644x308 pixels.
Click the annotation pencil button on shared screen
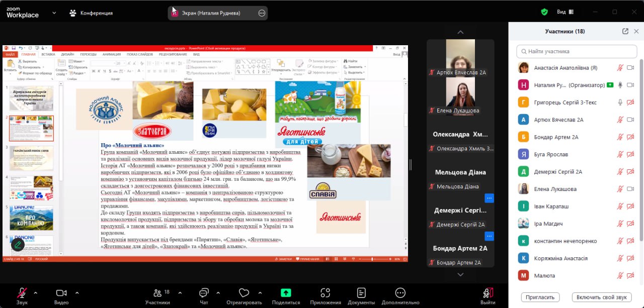click(18, 245)
